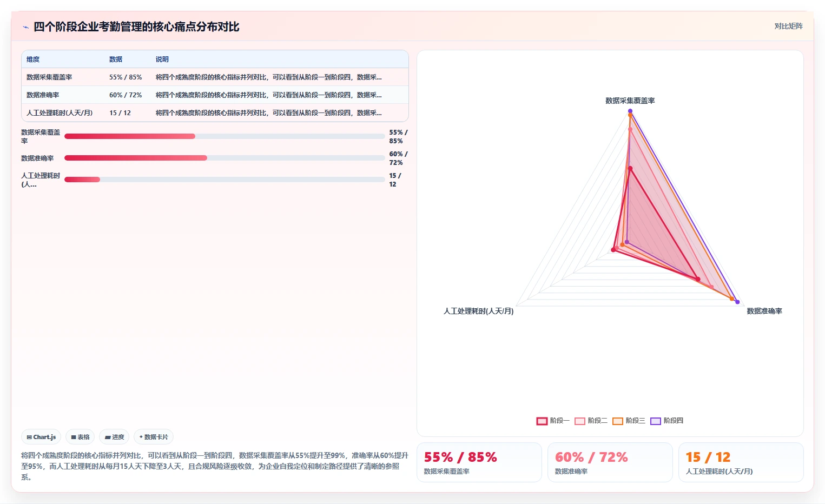Viewport: 825px width, 504px height.
Task: Click the purple 阶段四 point at the radar top
Action: click(630, 111)
